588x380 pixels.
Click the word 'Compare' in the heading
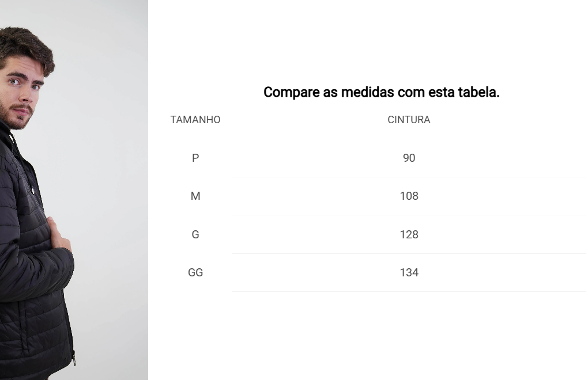pos(291,92)
